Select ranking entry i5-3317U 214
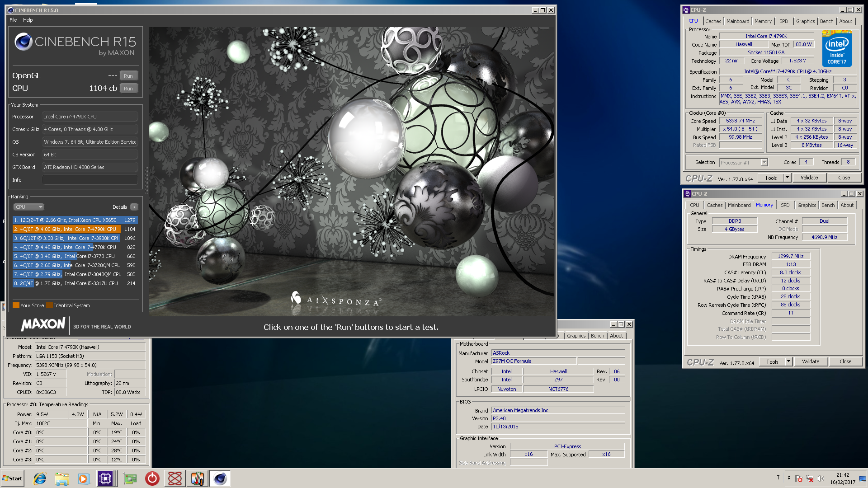 (x=75, y=283)
